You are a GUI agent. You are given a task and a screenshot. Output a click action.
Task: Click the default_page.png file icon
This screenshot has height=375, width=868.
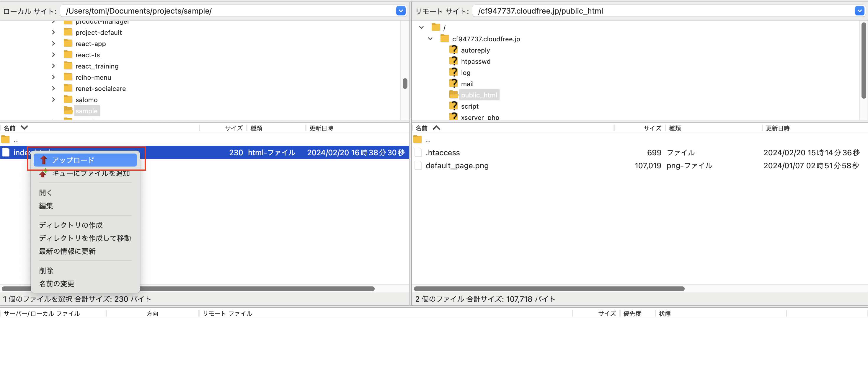pyautogui.click(x=418, y=166)
